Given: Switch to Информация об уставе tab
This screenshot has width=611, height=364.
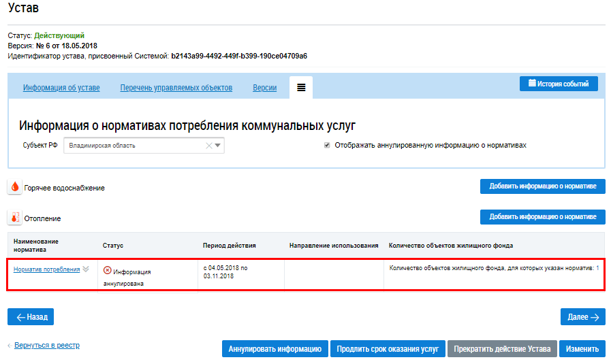Looking at the screenshot, I should [x=61, y=88].
